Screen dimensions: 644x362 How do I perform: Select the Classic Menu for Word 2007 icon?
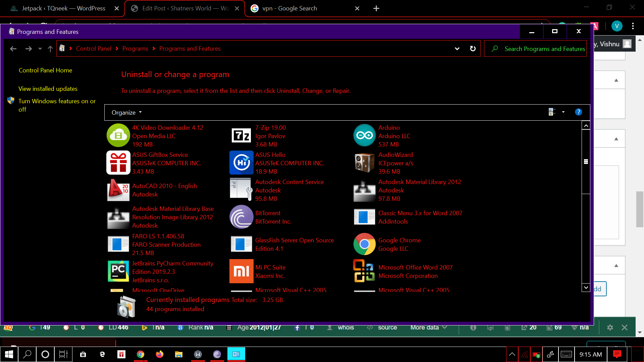coord(364,217)
